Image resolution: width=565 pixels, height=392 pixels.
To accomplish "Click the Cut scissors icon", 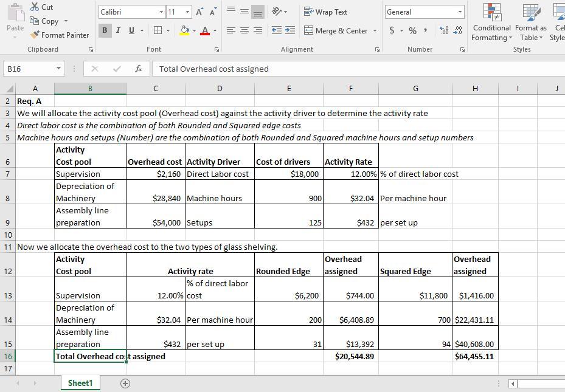I will (x=35, y=7).
